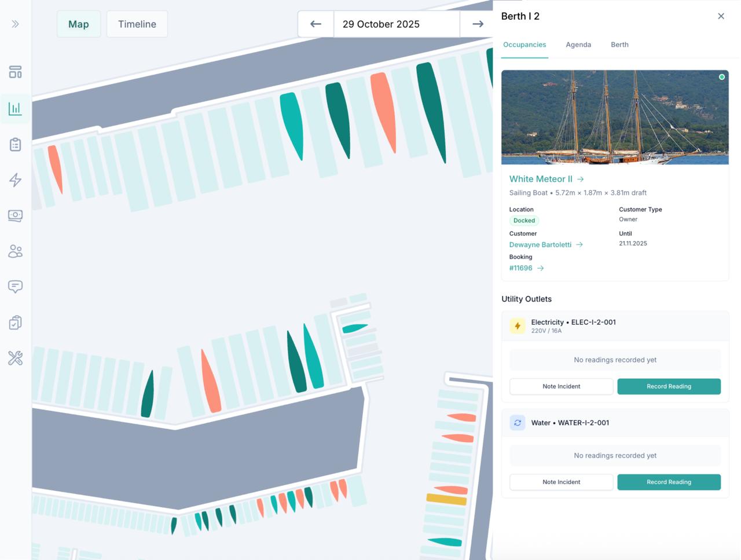Viewport: 741px width, 560px height.
Task: Record Reading for the Water outlet
Action: pos(669,482)
